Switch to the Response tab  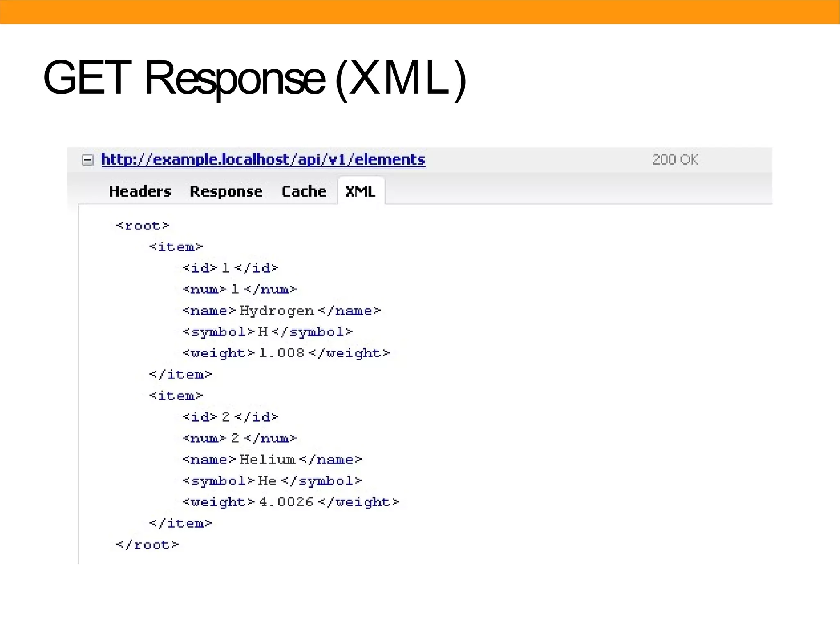(x=226, y=191)
